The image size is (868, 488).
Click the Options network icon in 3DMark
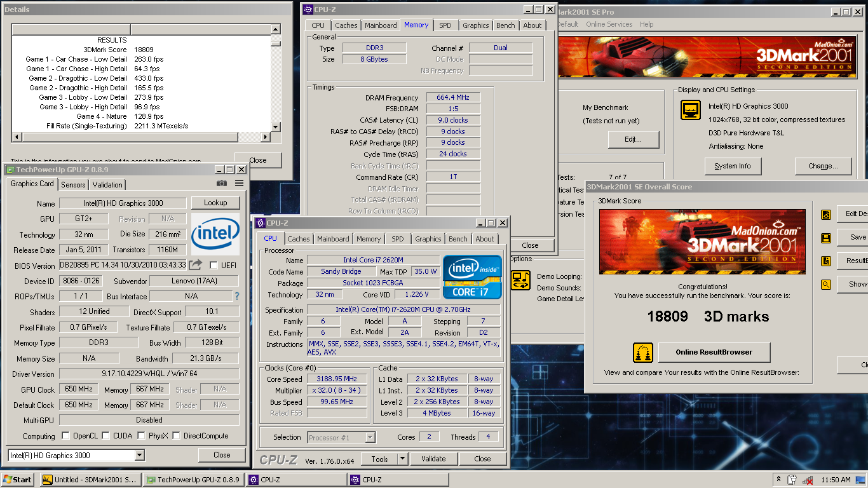[x=521, y=280]
